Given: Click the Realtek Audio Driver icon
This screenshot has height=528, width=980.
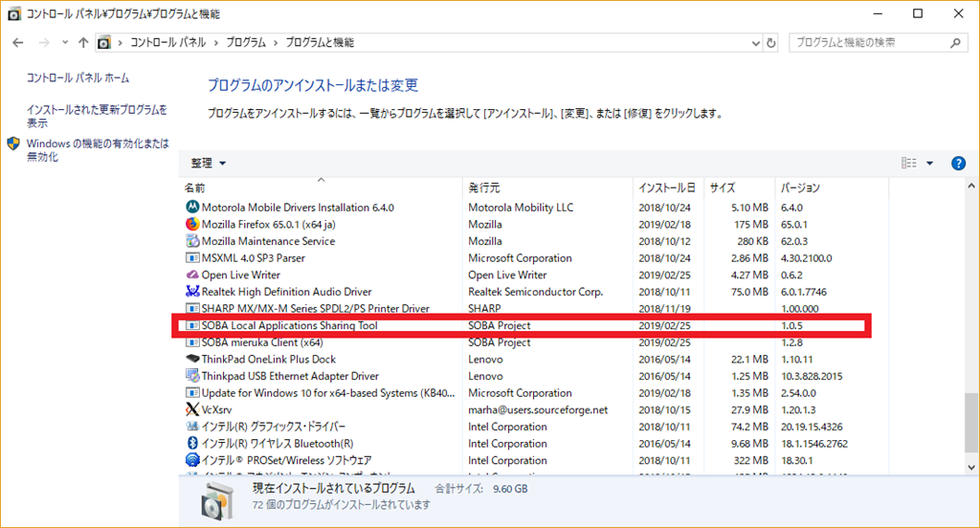Looking at the screenshot, I should [192, 291].
